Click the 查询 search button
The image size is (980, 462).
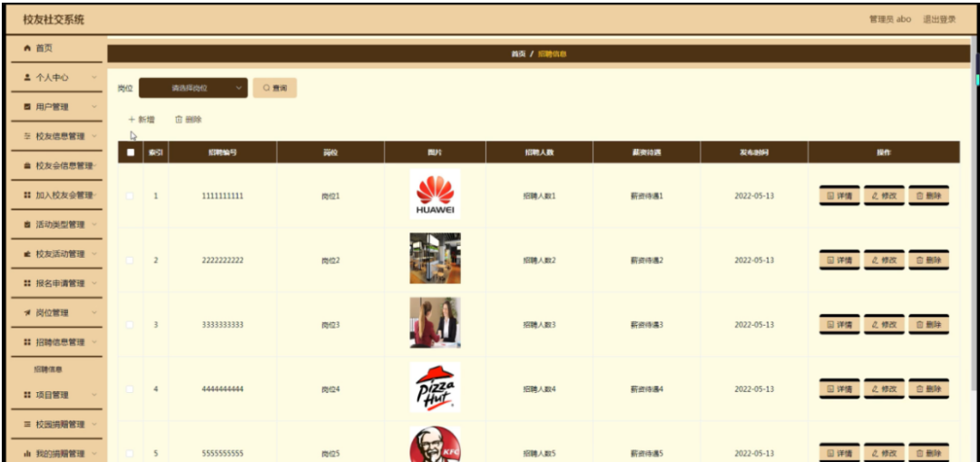click(275, 88)
